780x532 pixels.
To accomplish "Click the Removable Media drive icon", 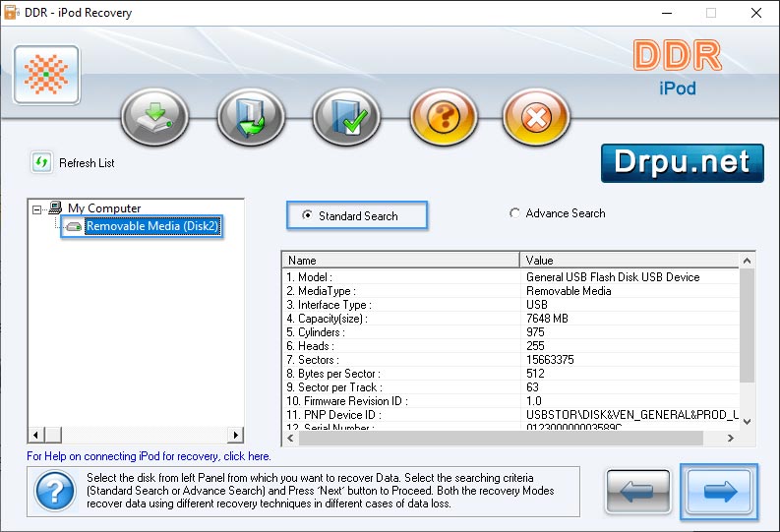I will 74,227.
